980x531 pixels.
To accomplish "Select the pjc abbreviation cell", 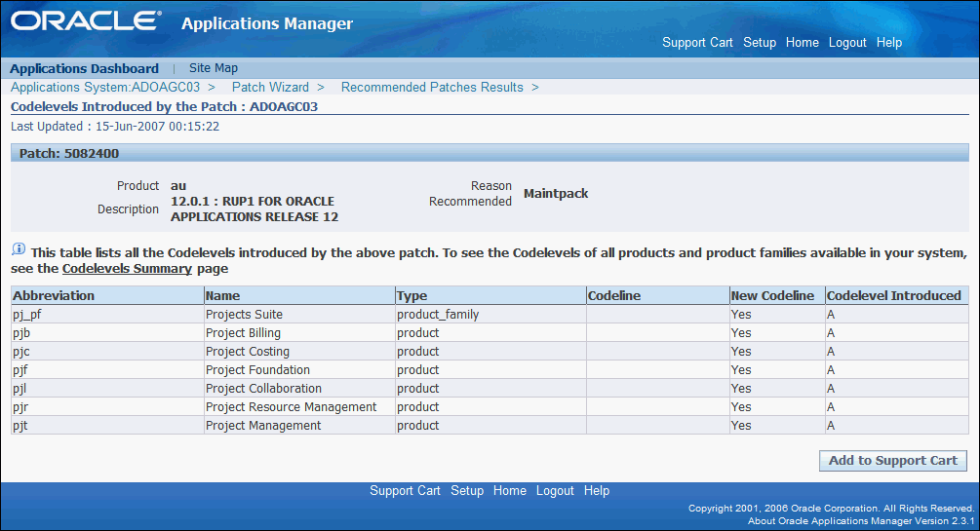I will pos(107,351).
